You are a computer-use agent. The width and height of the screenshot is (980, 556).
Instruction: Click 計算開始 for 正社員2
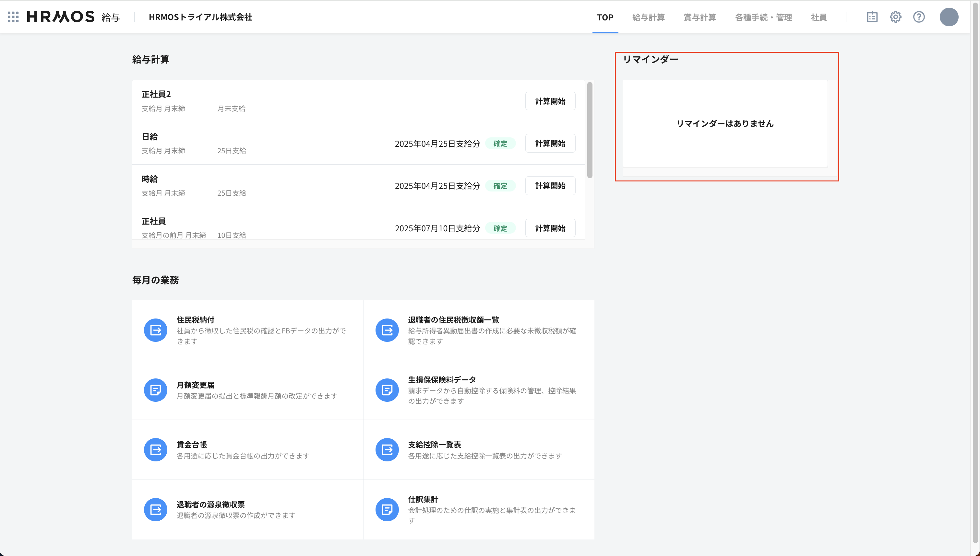[550, 101]
